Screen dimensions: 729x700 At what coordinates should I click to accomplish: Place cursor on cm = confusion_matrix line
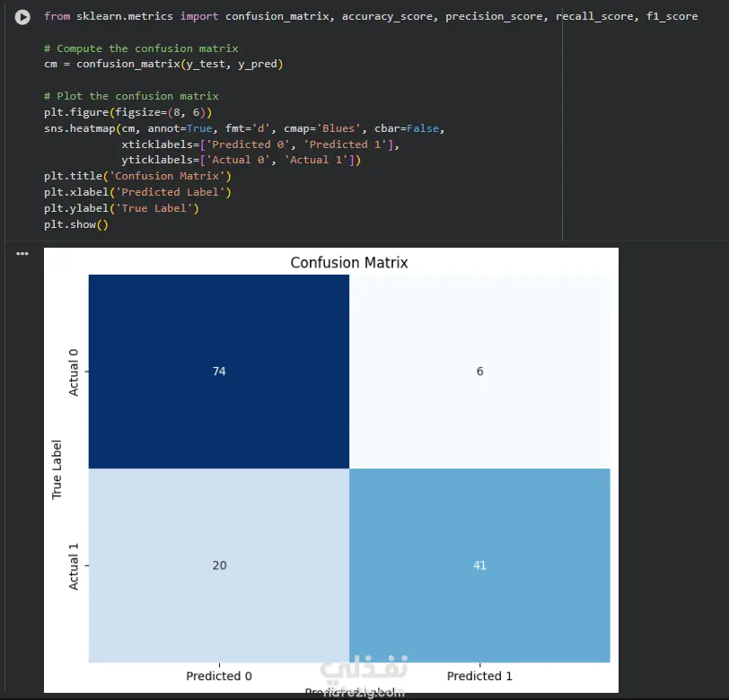(163, 64)
